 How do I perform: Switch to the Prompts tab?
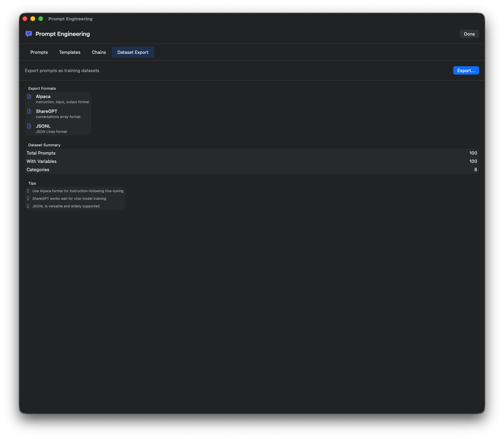39,52
